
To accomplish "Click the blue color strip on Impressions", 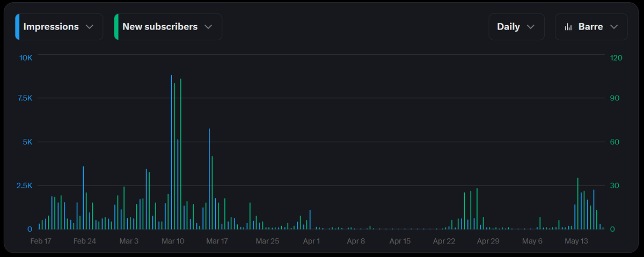I will [x=17, y=27].
